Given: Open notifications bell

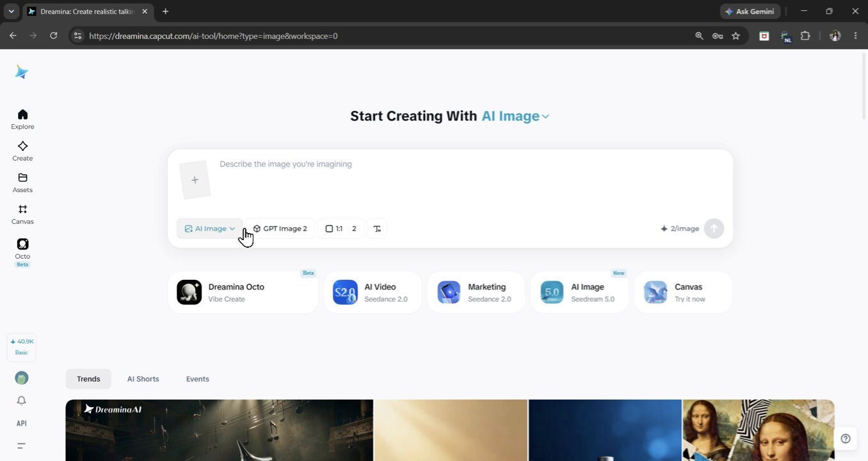Looking at the screenshot, I should point(22,401).
